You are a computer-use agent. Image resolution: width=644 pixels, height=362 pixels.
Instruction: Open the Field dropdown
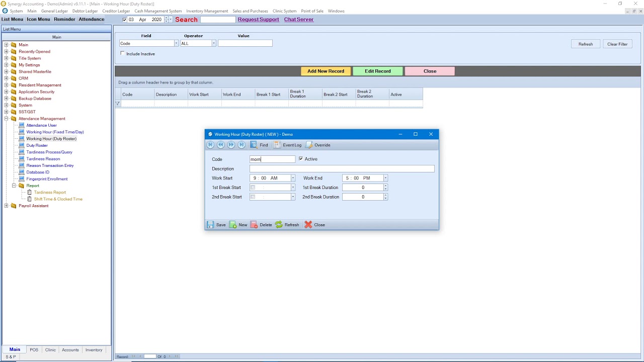coord(176,44)
